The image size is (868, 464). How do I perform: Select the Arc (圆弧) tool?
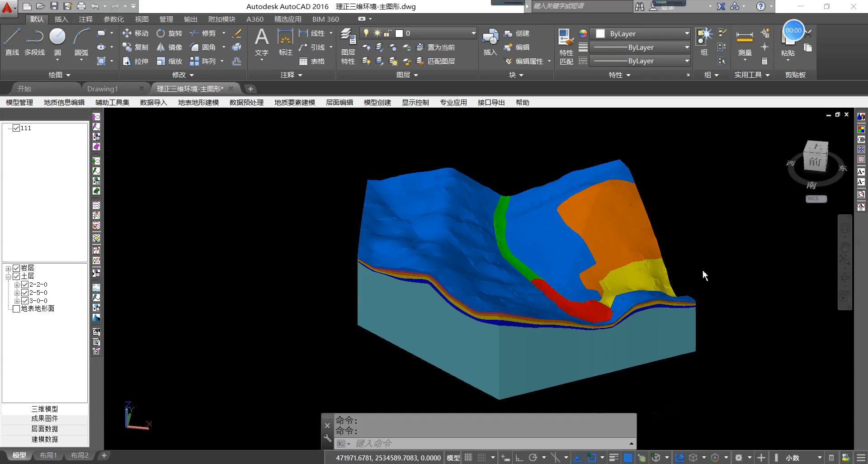click(81, 42)
